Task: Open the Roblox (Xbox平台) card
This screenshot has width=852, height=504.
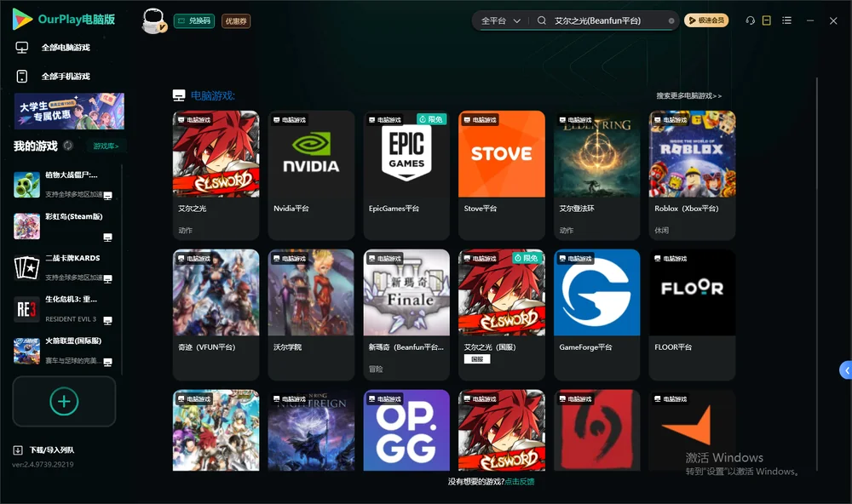Action: coord(692,175)
